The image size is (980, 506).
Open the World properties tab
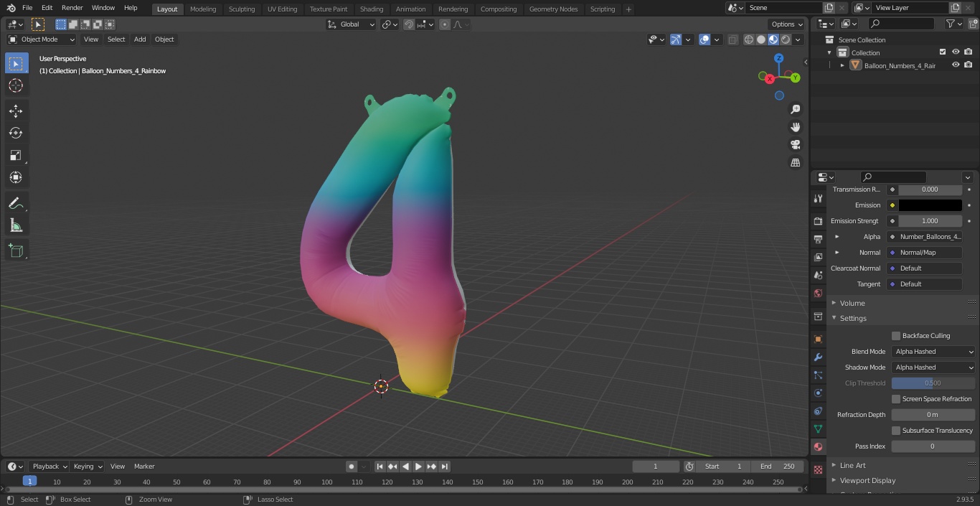818,293
